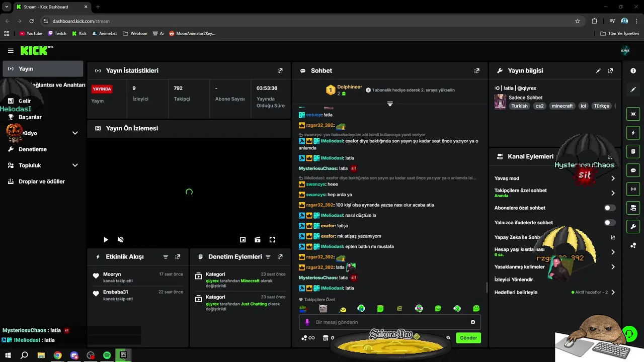Expand the Stüdyo sidebar section
Screen dimensions: 644x362
[x=75, y=133]
